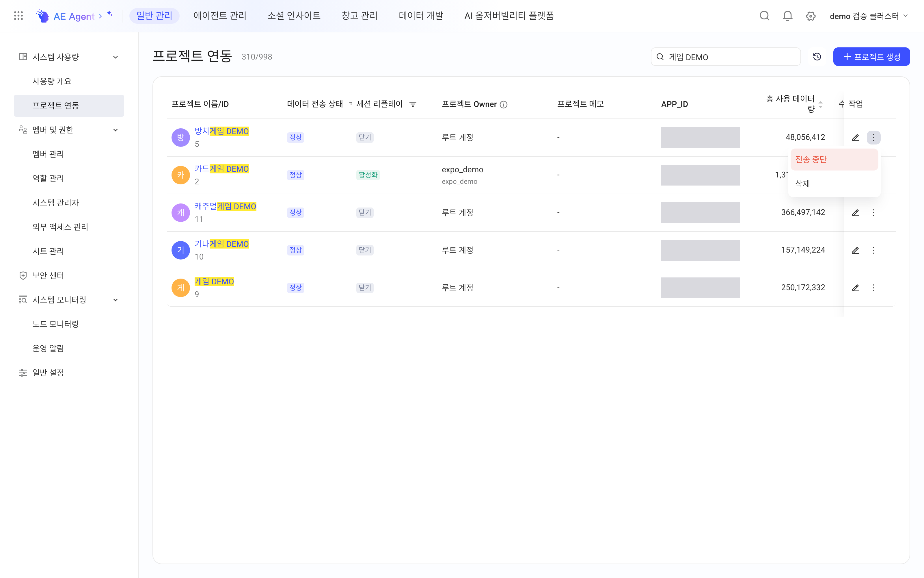Open AI 옵저버빌리티 플랫폼 tab
Screen dimensions: 924x578
(509, 16)
